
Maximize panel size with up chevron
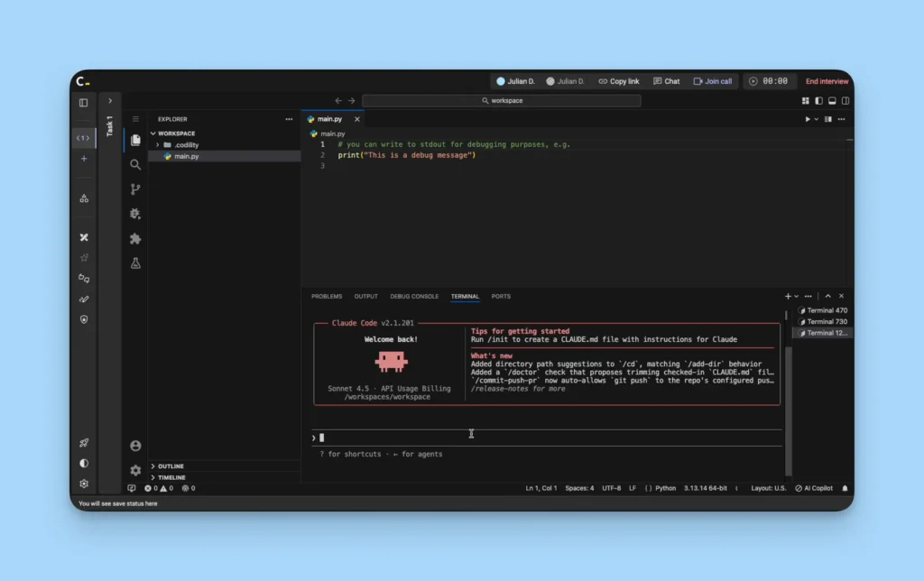[828, 296]
